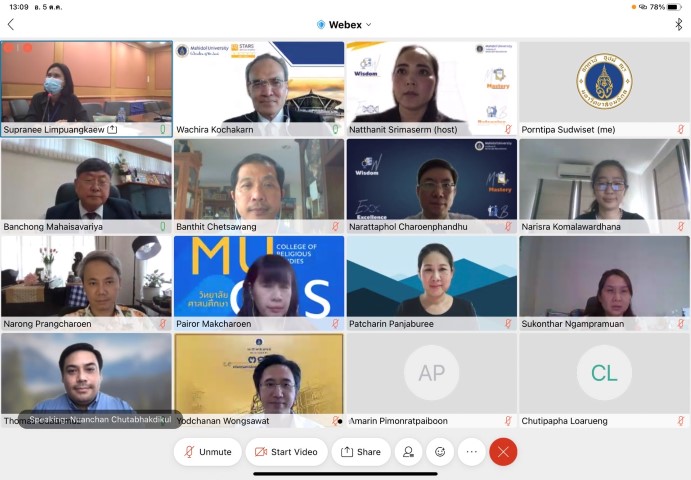The height and width of the screenshot is (480, 691).
Task: Open the more options ellipsis menu
Action: coord(471,452)
